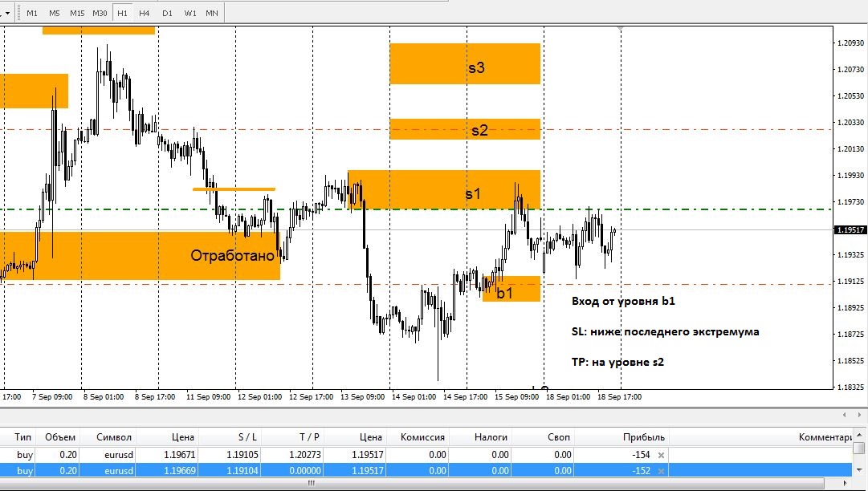Select the M15 timeframe button
This screenshot has width=868, height=491.
(77, 13)
